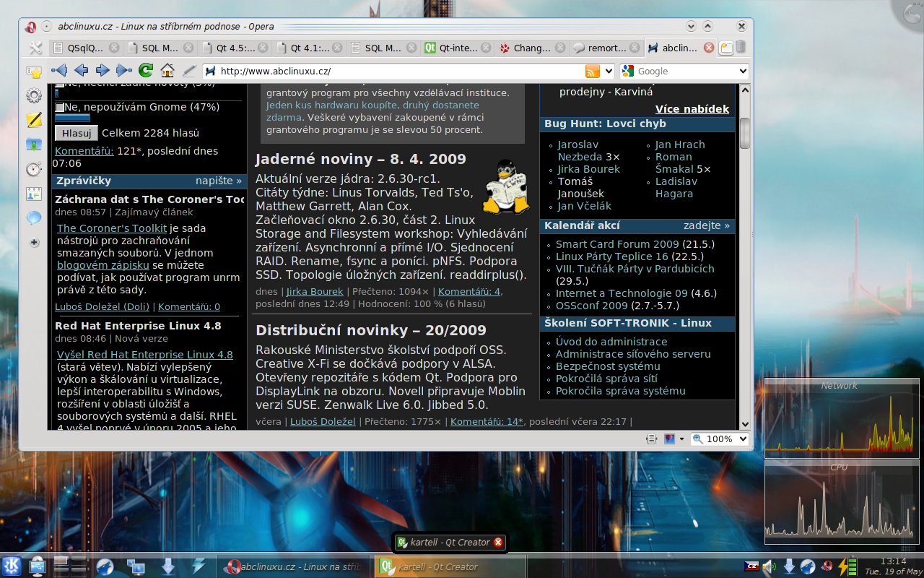Switch to the remort... tab
Screen dimensions: 924x578
tap(607, 48)
